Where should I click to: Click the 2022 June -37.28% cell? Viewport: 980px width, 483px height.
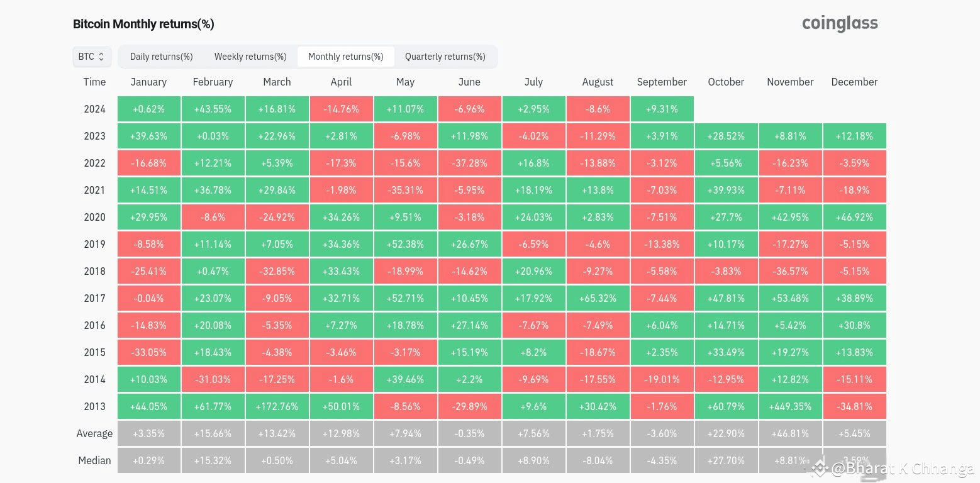point(469,163)
